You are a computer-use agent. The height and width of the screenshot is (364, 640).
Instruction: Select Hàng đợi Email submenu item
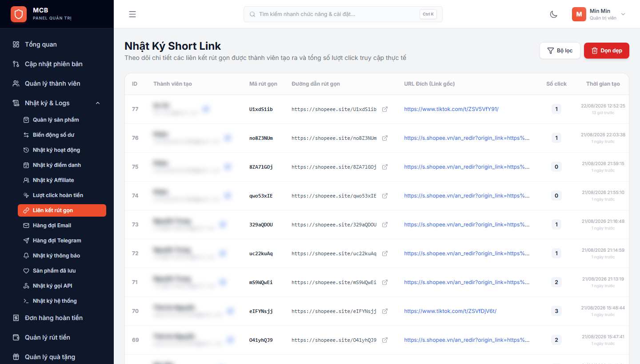coord(62,226)
